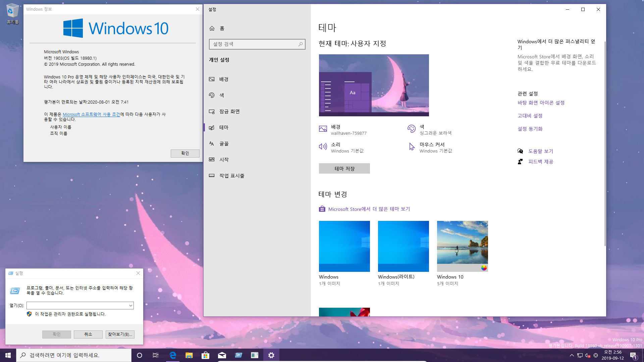
Task: Click the winver app icon on taskbar
Action: (x=255, y=355)
